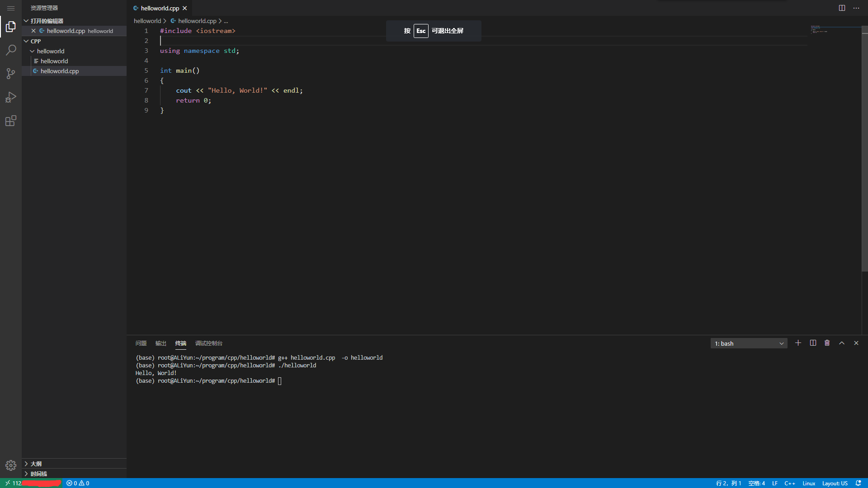Open the Source Control view
The height and width of the screenshot is (488, 868).
pos(11,74)
